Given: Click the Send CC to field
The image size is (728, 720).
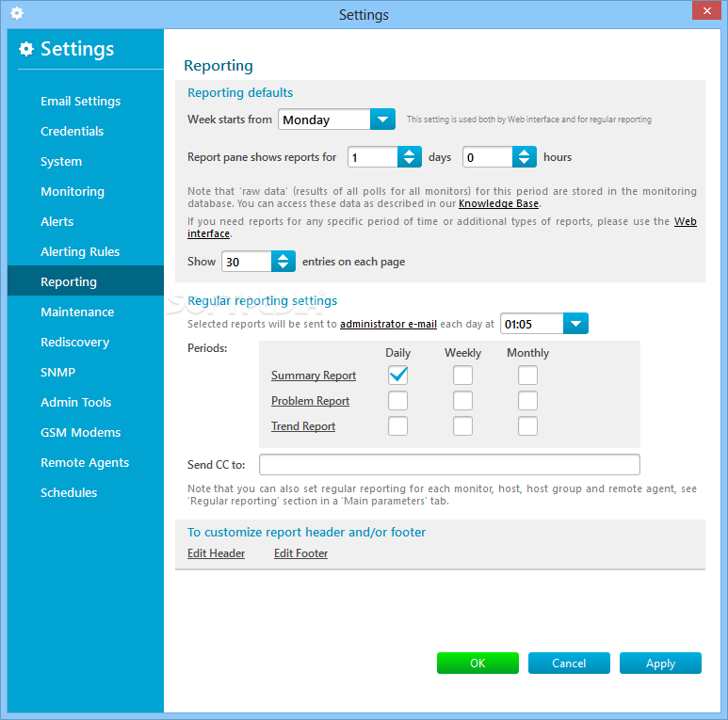Looking at the screenshot, I should (x=449, y=464).
